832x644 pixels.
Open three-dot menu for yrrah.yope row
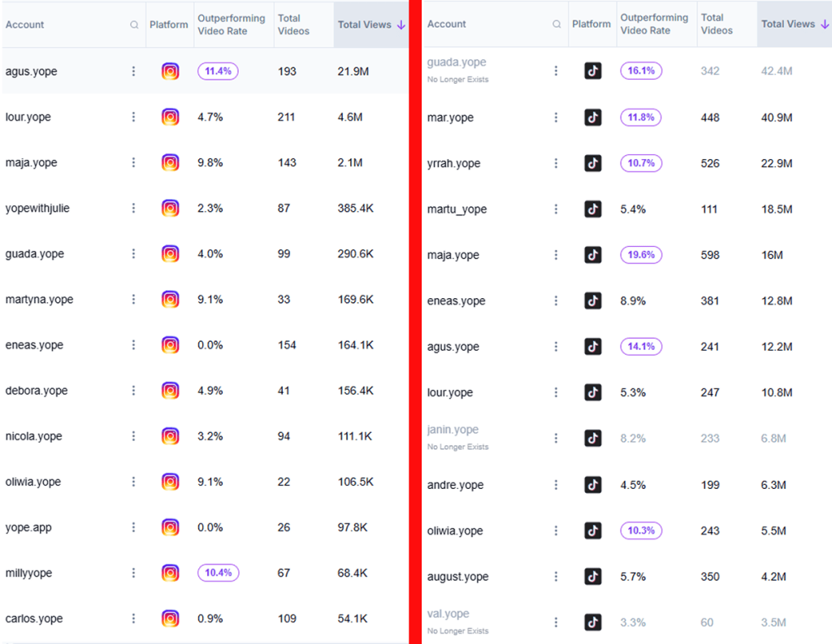click(557, 163)
